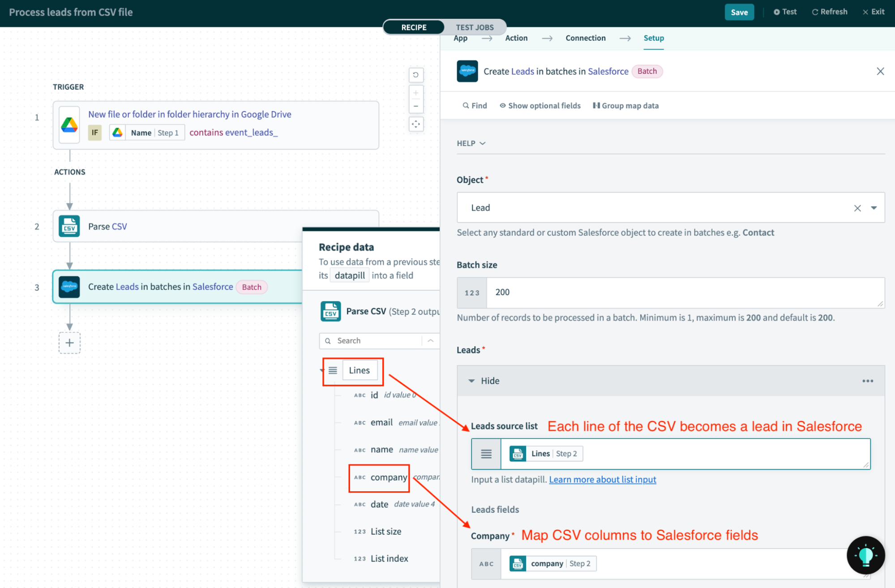The width and height of the screenshot is (895, 588).
Task: Click the Google Drive trigger icon
Action: pyautogui.click(x=71, y=123)
